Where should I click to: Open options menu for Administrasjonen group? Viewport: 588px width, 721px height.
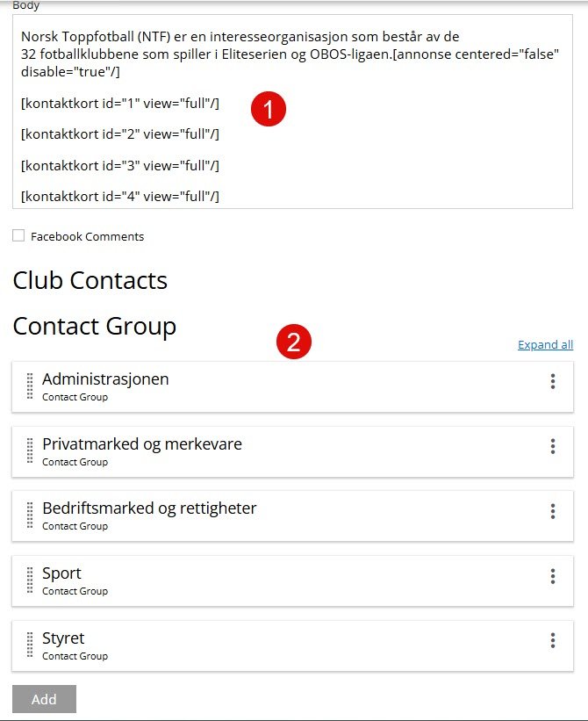pos(552,381)
